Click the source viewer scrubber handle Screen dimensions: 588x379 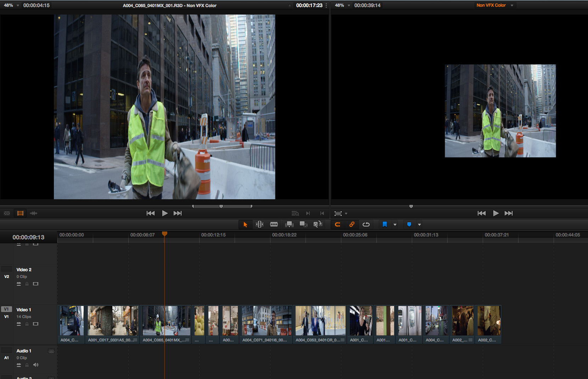[x=221, y=206]
